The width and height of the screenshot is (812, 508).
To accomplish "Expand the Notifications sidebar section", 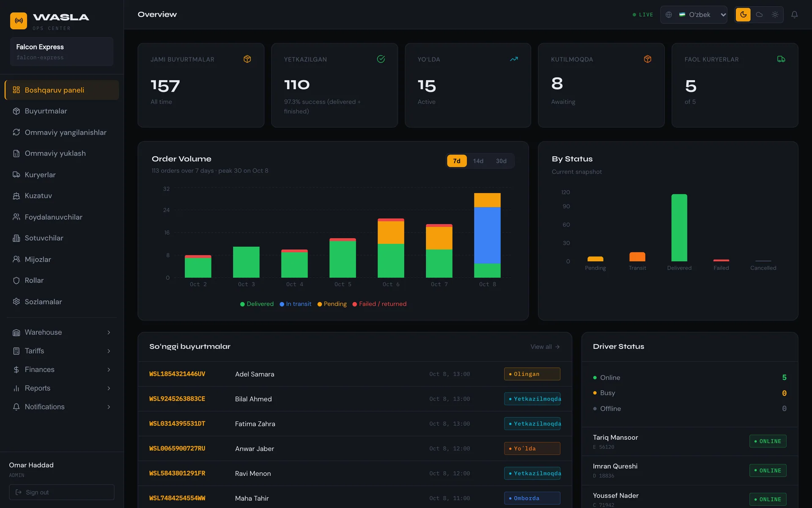I will 62,407.
